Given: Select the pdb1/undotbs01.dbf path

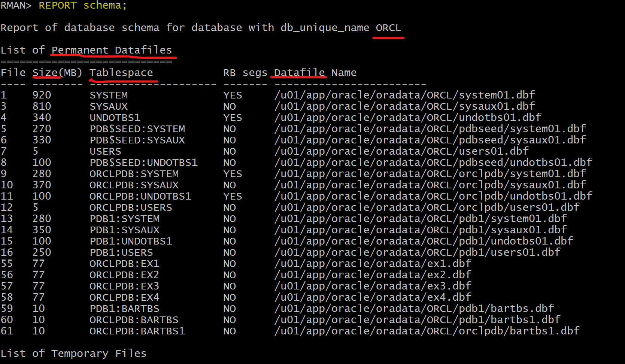Looking at the screenshot, I should tap(424, 241).
